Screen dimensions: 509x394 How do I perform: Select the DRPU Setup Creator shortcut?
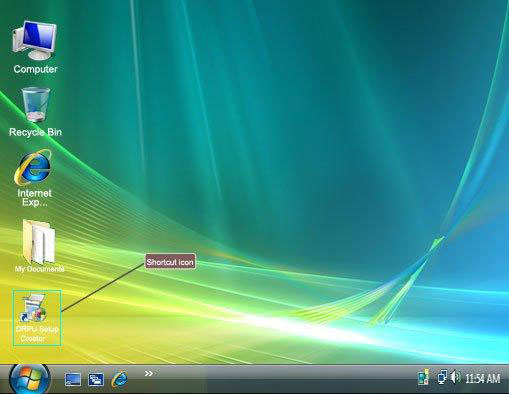click(x=37, y=318)
